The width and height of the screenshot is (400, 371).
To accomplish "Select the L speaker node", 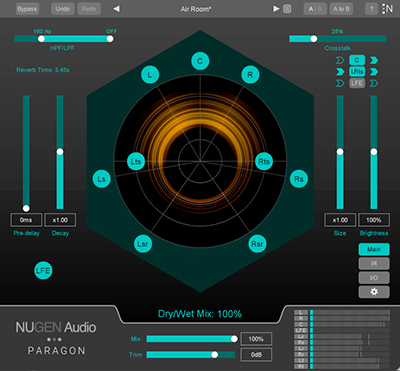I will 150,75.
